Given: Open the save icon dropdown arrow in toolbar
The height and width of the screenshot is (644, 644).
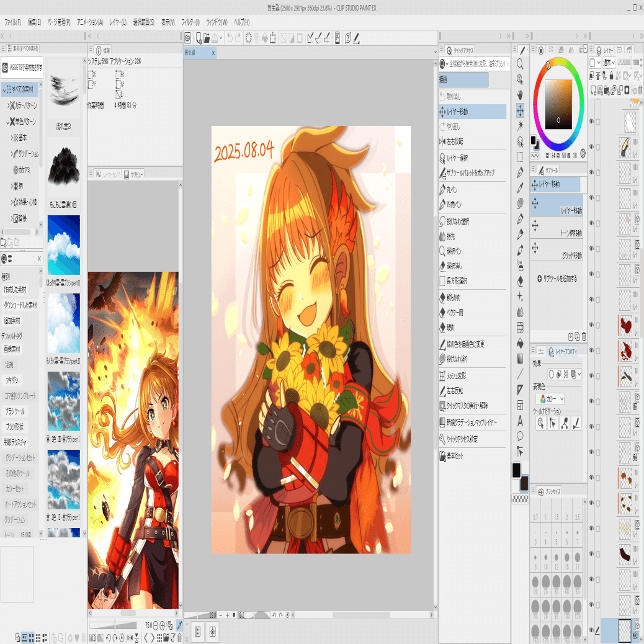Looking at the screenshot, I should click(x=221, y=38).
